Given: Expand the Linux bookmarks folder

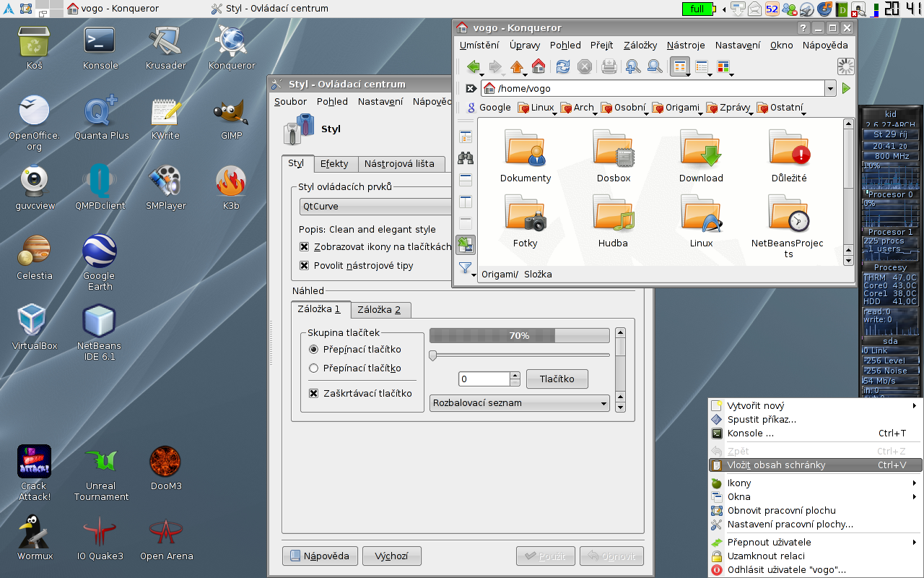Looking at the screenshot, I should click(536, 108).
